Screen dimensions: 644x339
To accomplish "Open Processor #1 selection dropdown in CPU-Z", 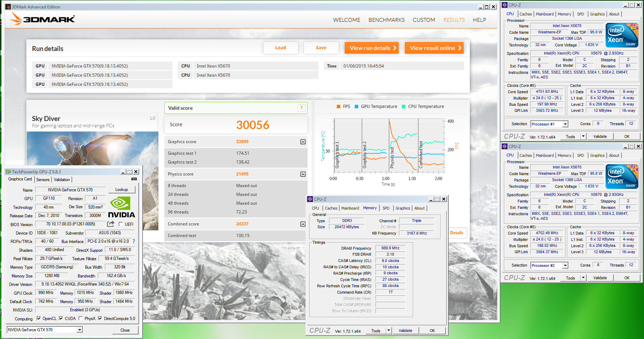I will click(565, 124).
